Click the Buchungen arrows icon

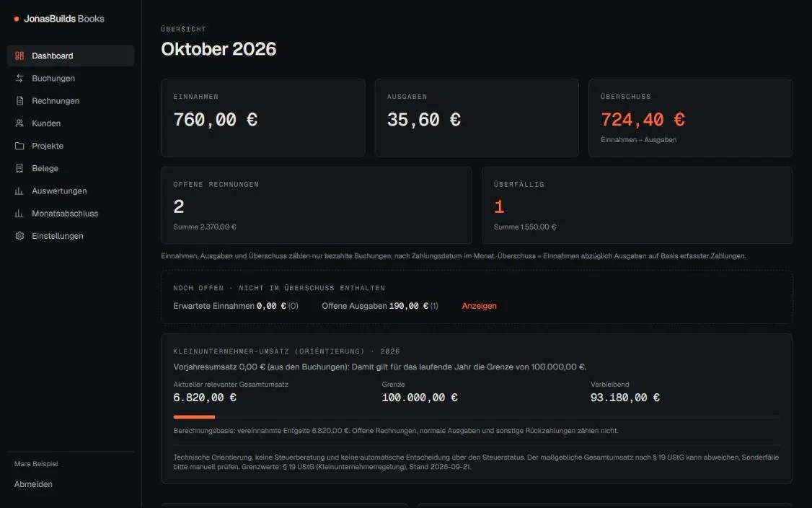[x=19, y=78]
